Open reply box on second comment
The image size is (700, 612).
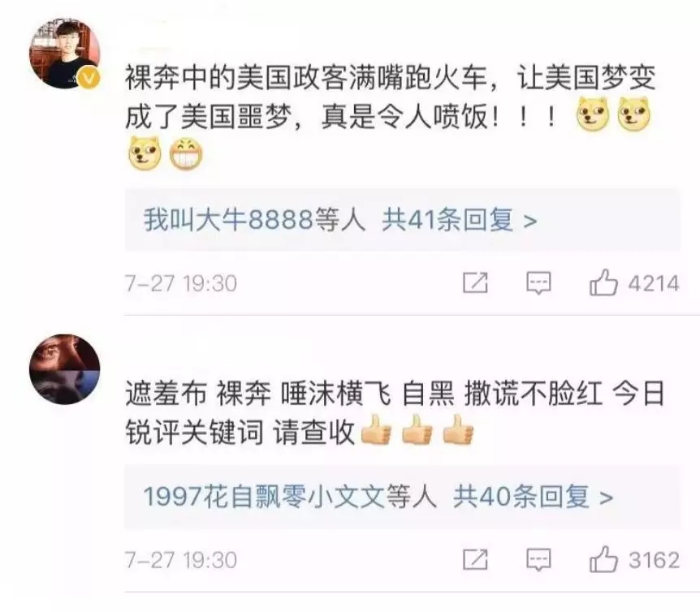539,560
